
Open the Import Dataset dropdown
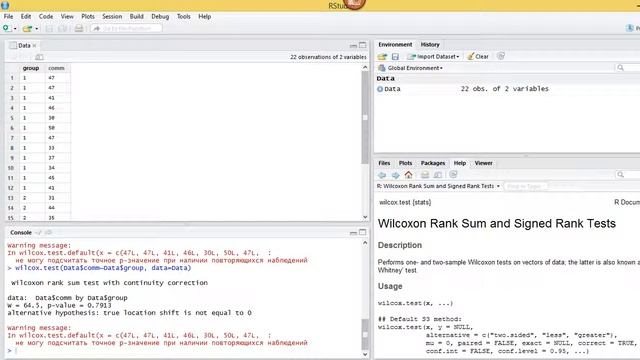433,56
